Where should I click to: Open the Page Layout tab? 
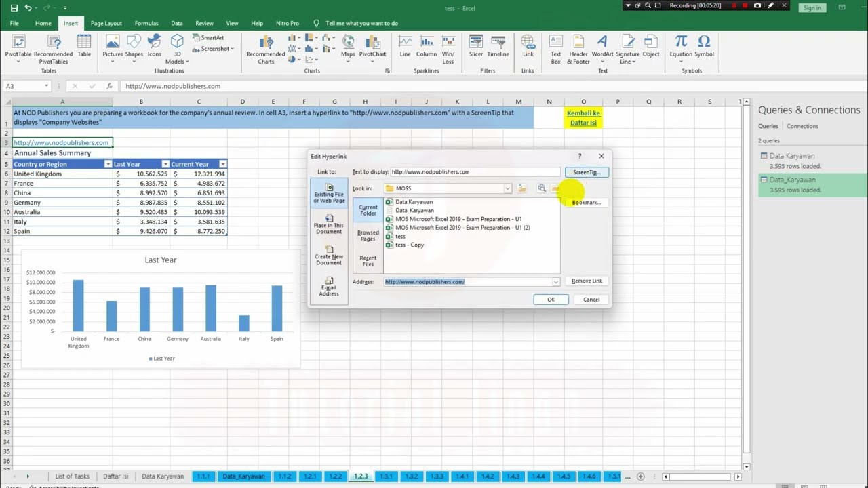[x=106, y=23]
